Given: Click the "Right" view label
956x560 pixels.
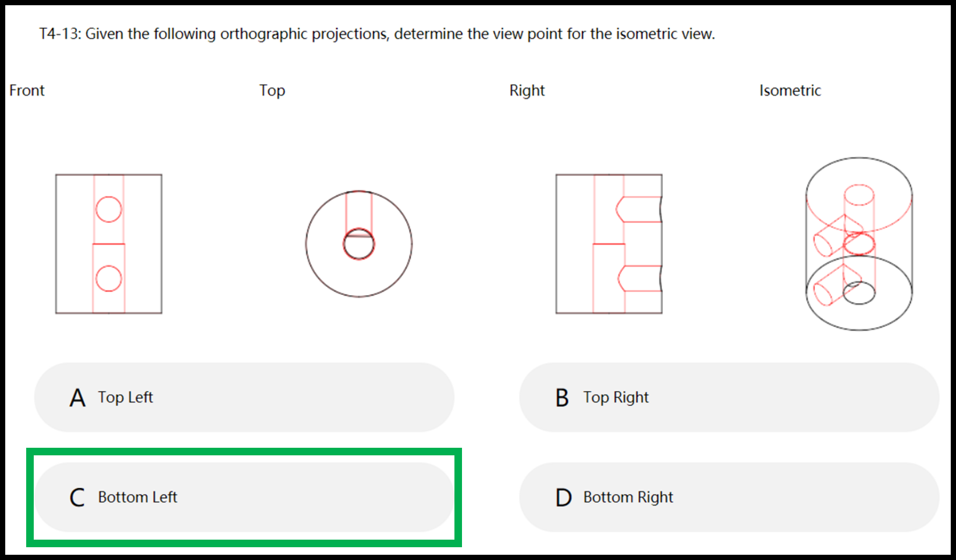Looking at the screenshot, I should point(527,91).
